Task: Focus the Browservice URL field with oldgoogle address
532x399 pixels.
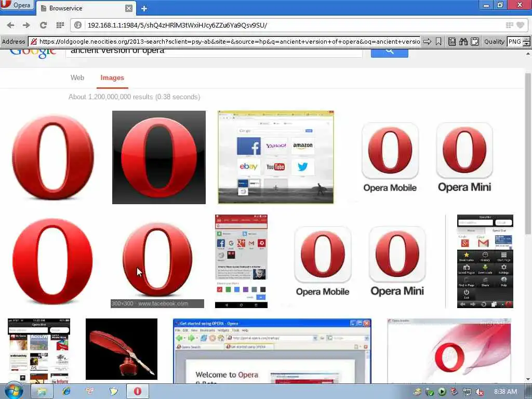Action: [x=229, y=42]
